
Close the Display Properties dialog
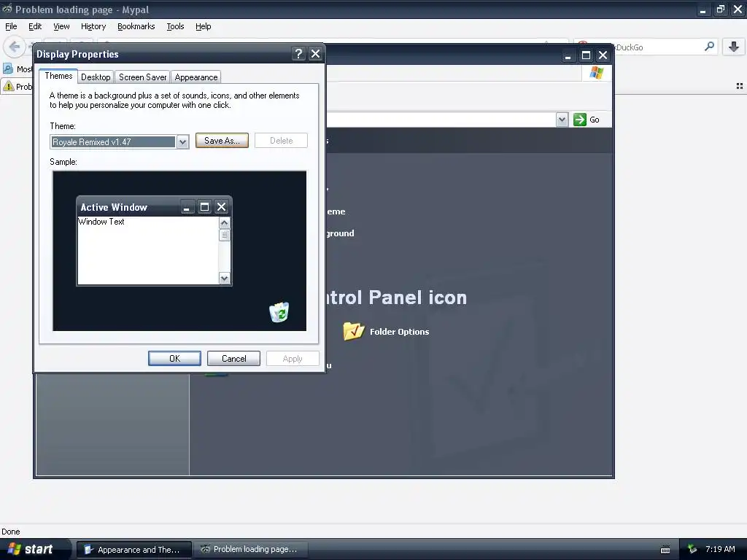pos(315,54)
